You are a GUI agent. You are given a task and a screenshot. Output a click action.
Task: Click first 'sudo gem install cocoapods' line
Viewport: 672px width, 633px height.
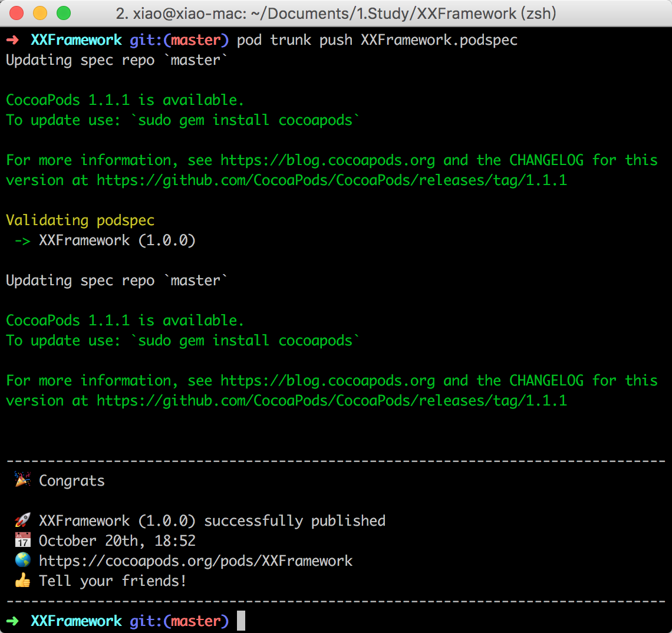(x=183, y=120)
